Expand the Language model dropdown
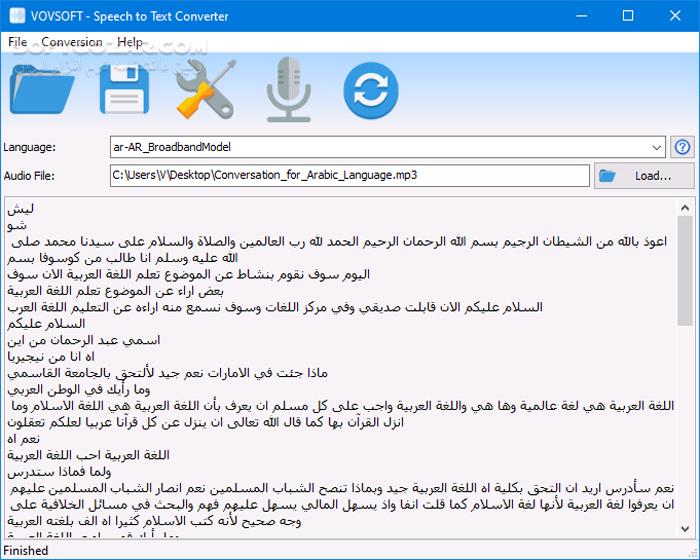 pyautogui.click(x=656, y=147)
